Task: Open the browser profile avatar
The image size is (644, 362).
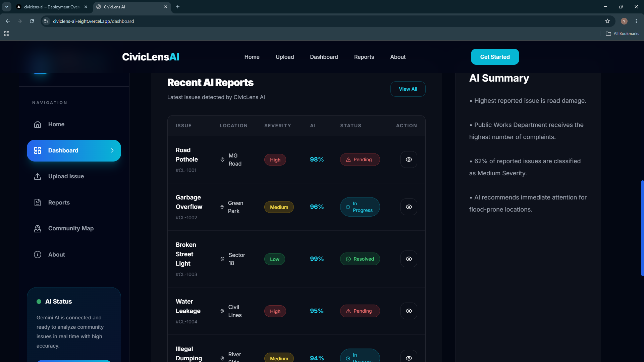Action: click(624, 21)
